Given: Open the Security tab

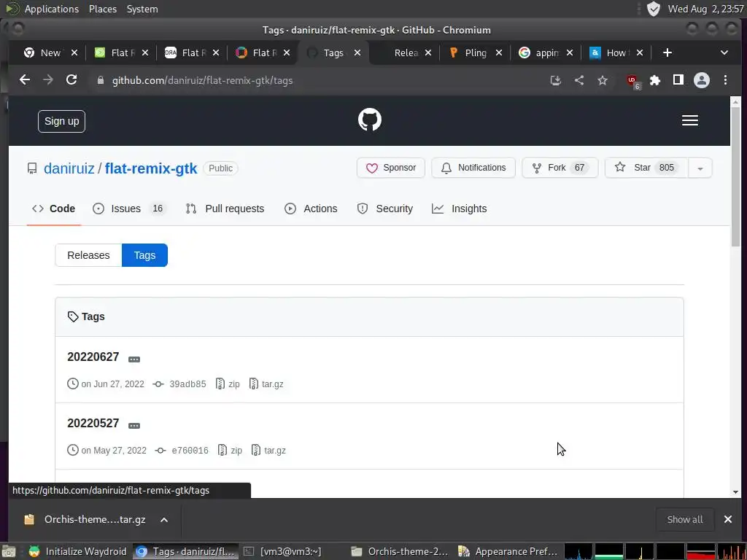Looking at the screenshot, I should click(x=385, y=209).
